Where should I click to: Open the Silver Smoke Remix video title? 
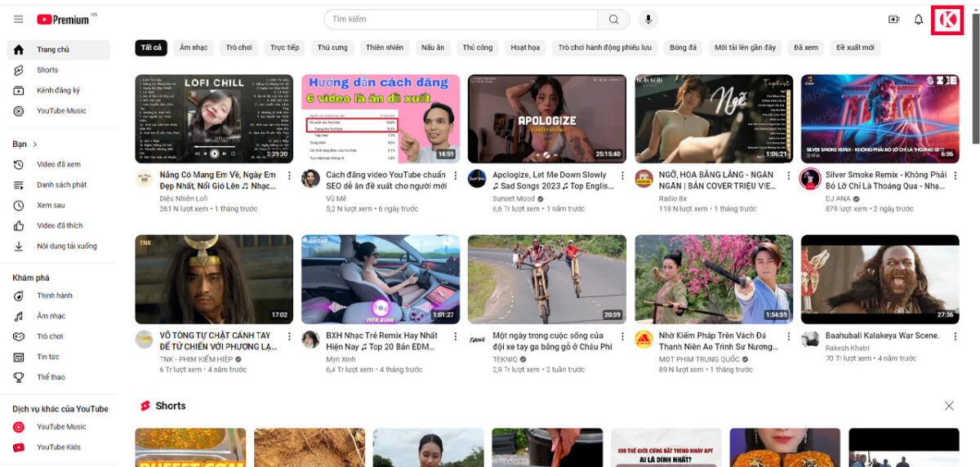[x=885, y=180]
